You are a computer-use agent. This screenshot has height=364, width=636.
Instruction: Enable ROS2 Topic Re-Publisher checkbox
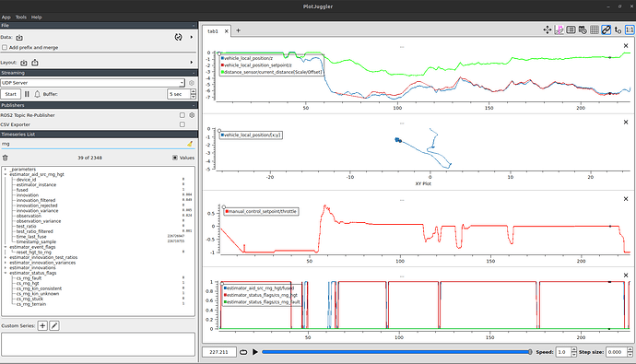[183, 115]
